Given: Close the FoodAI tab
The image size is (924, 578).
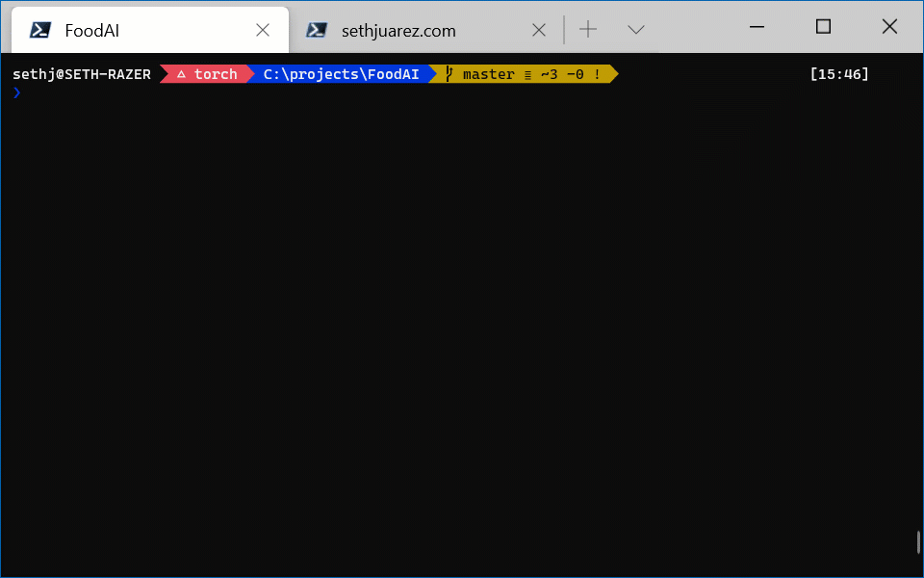Looking at the screenshot, I should pos(263,30).
